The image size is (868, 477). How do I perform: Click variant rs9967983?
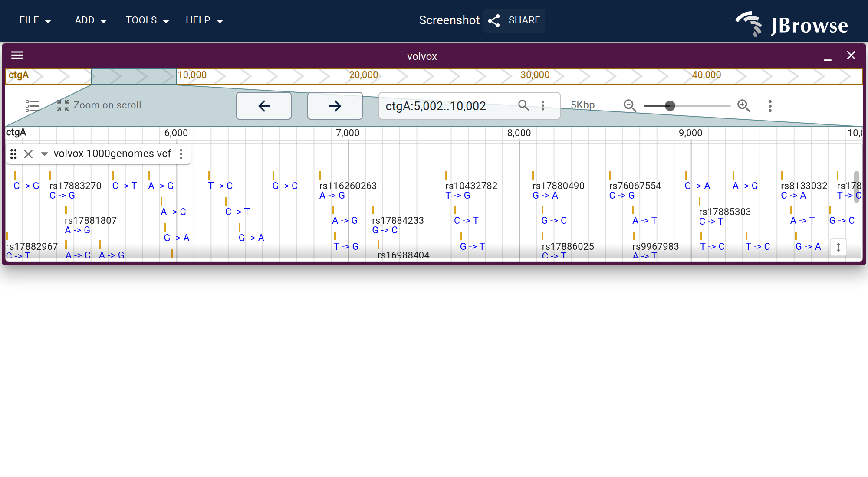pyautogui.click(x=656, y=246)
